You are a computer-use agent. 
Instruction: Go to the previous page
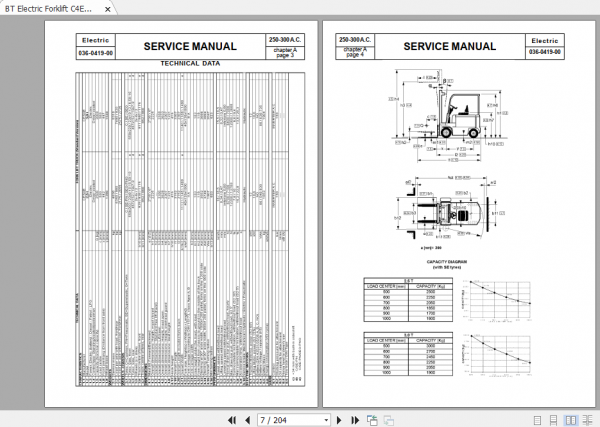point(248,420)
